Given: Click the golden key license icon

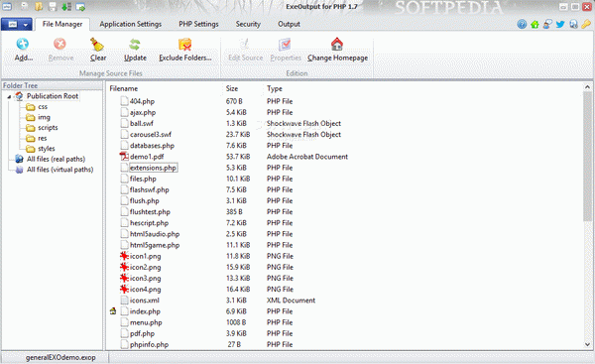Looking at the screenshot, I should (x=586, y=25).
